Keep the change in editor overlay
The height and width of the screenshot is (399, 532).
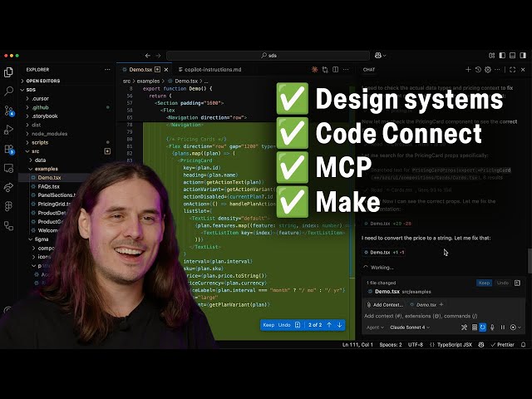(268, 325)
